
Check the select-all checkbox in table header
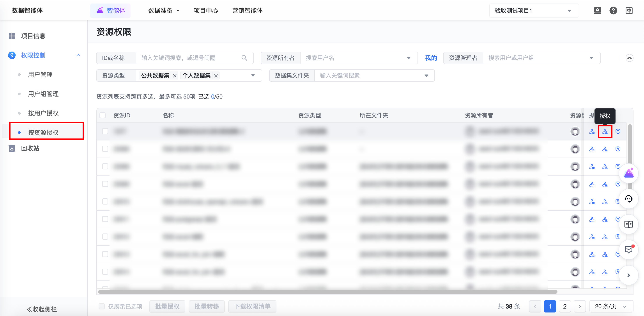[103, 115]
